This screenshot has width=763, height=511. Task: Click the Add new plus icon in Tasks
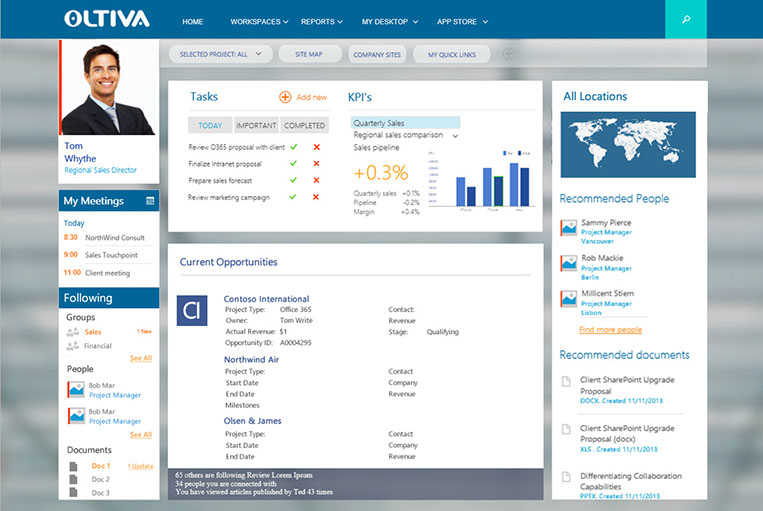(285, 97)
